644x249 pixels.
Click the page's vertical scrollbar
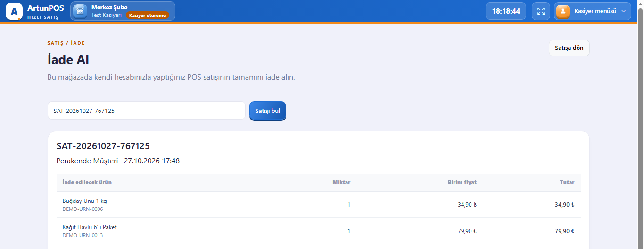click(640, 124)
